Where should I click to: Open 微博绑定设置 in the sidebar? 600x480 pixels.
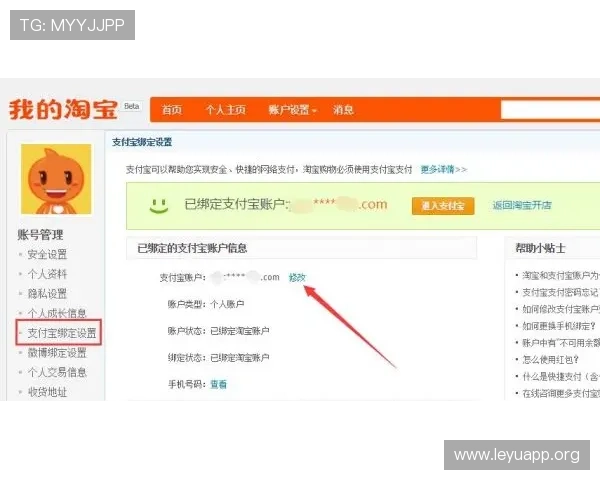coord(57,353)
